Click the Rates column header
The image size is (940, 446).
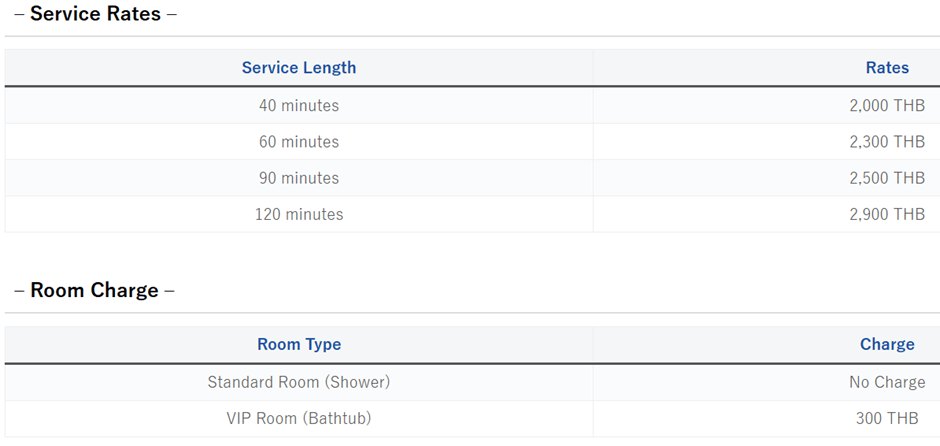[887, 68]
